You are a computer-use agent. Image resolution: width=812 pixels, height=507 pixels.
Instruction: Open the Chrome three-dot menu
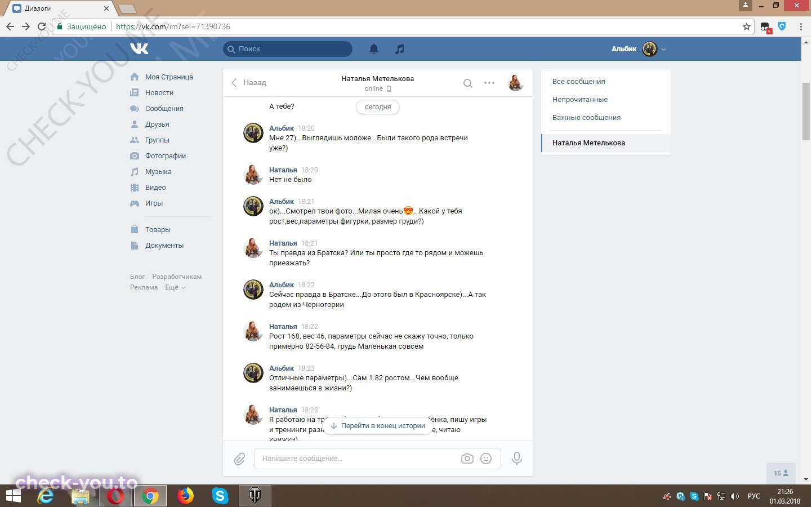tap(801, 26)
